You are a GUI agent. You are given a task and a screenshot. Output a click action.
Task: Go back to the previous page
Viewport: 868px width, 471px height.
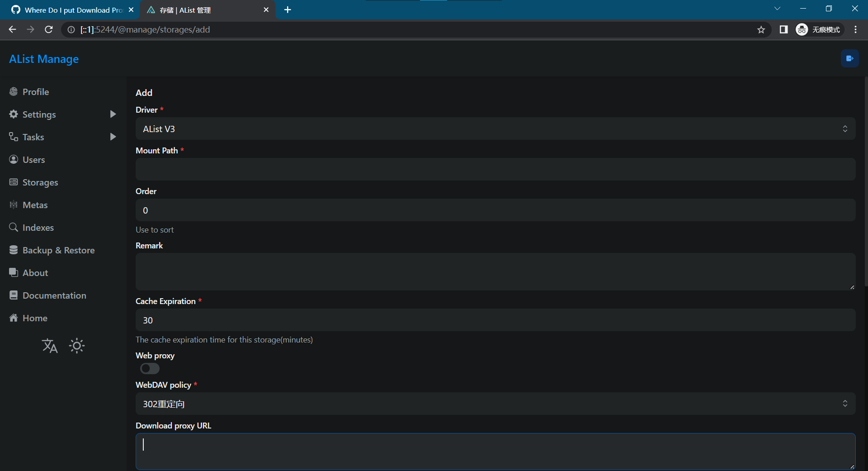pos(12,30)
